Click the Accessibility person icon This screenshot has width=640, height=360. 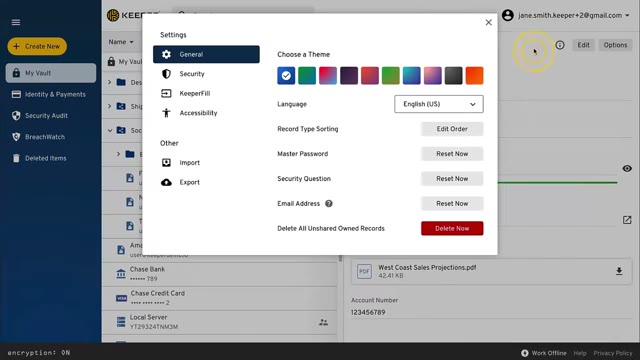pyautogui.click(x=166, y=113)
